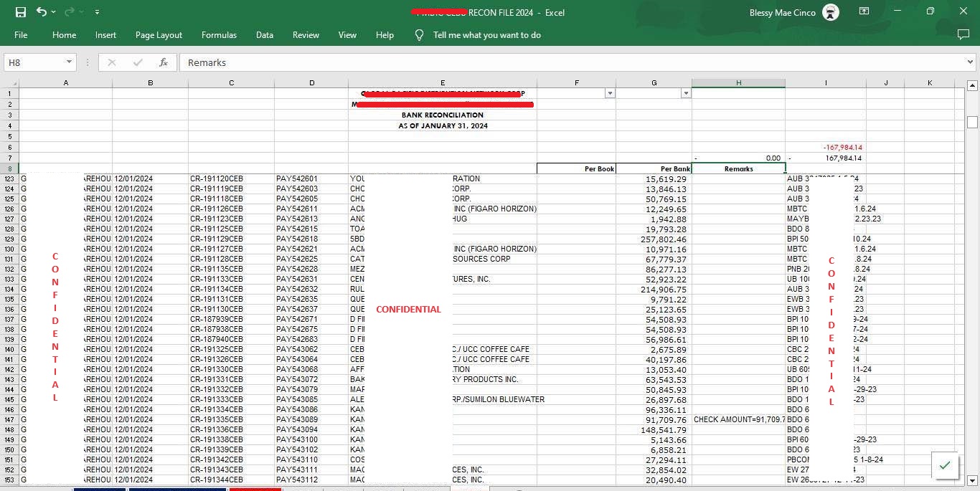Expand the Name Box dropdown

(69, 62)
